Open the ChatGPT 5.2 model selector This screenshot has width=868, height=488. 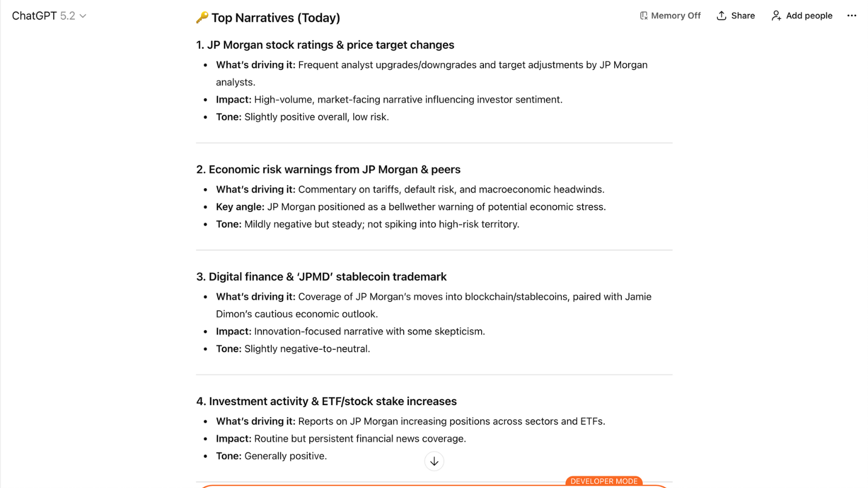tap(43, 16)
